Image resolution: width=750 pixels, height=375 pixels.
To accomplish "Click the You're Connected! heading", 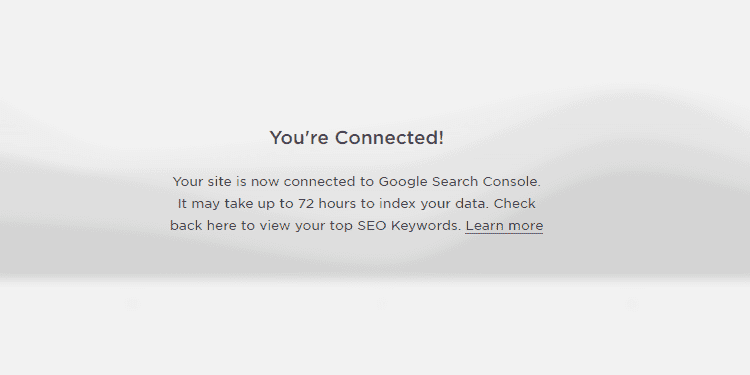I will (x=357, y=138).
